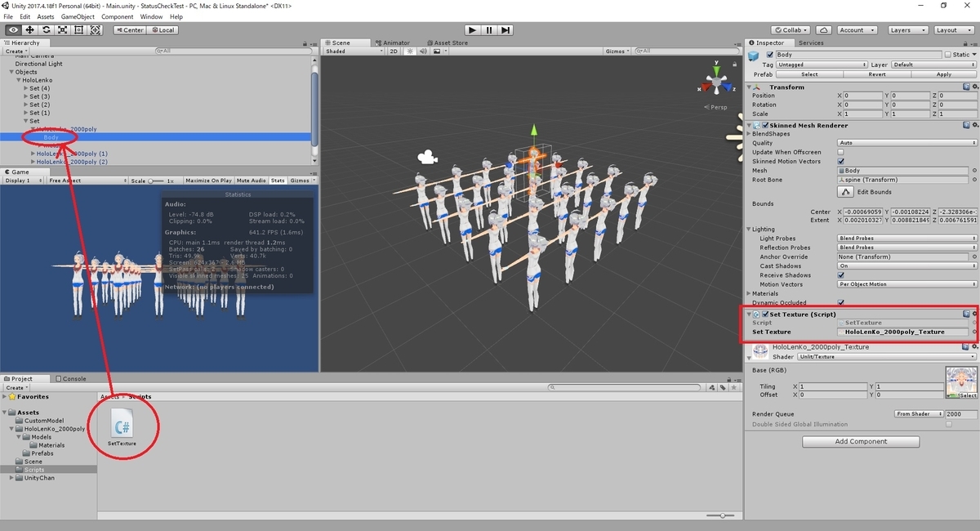
Task: Open the File menu
Action: click(8, 16)
